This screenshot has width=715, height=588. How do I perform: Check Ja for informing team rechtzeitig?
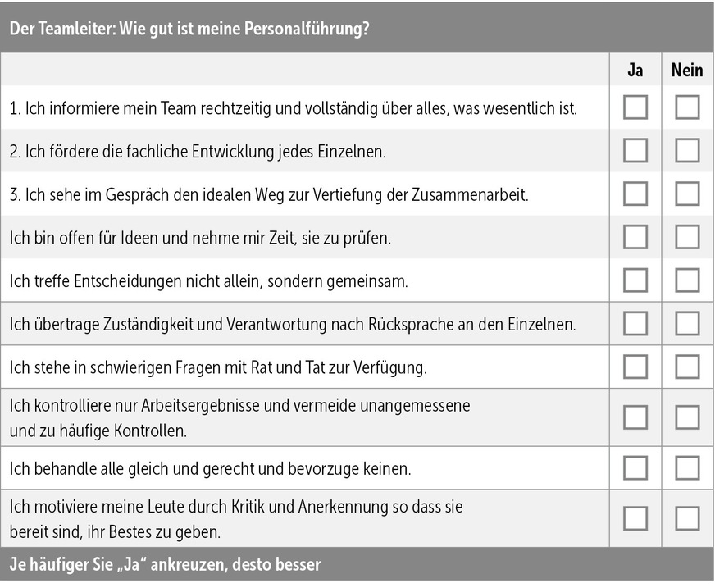[x=635, y=107]
